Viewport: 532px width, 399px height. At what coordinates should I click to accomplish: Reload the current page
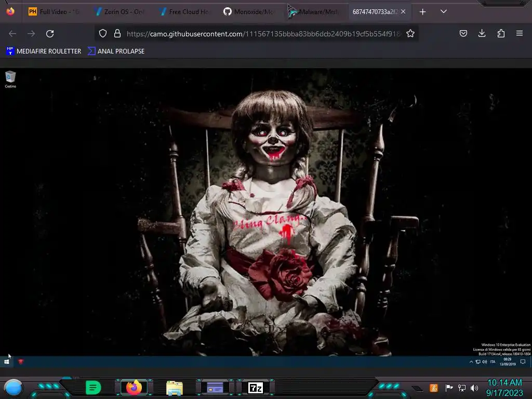pyautogui.click(x=50, y=33)
